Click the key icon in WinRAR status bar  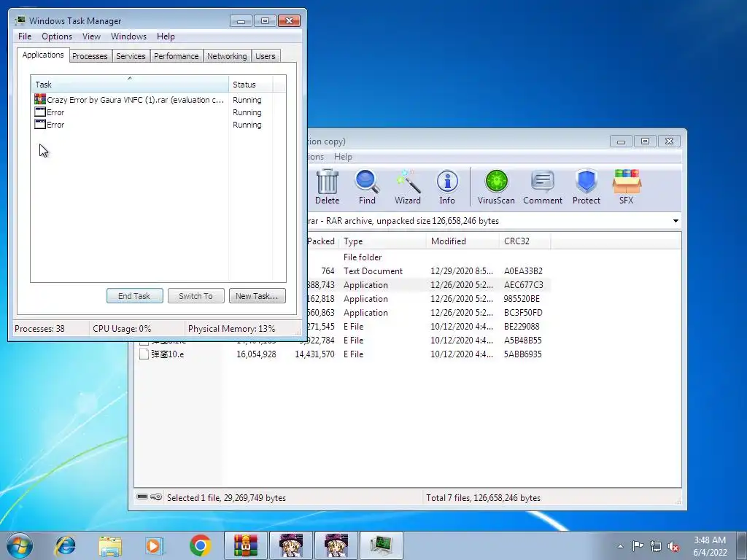pyautogui.click(x=156, y=497)
